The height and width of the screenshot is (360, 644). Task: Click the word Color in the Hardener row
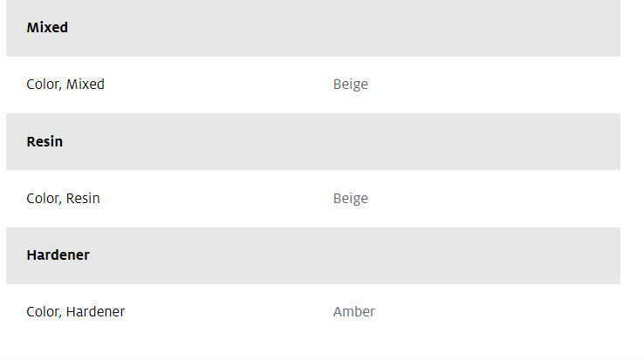point(44,312)
